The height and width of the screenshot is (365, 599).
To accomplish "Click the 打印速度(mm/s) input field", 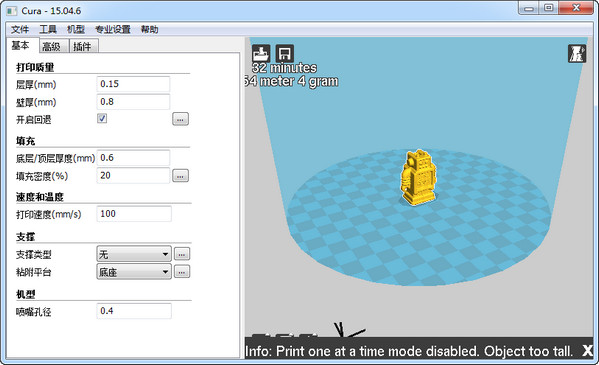I will click(x=134, y=214).
